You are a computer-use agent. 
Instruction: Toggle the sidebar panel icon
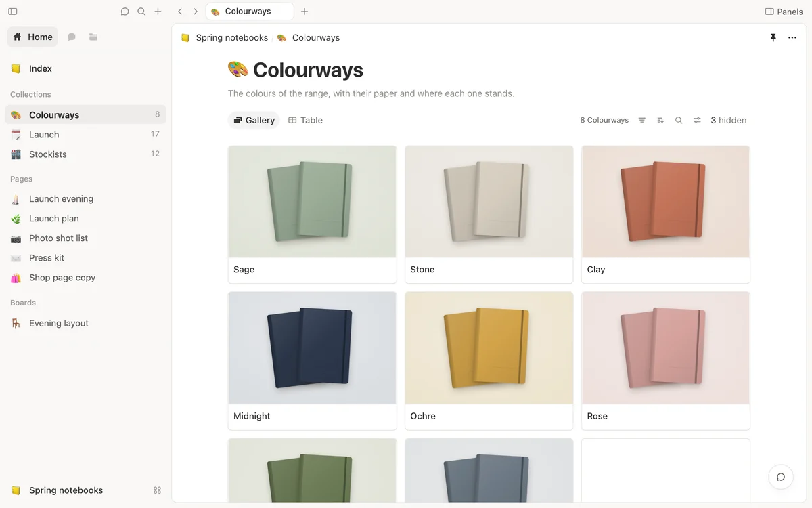pyautogui.click(x=13, y=12)
